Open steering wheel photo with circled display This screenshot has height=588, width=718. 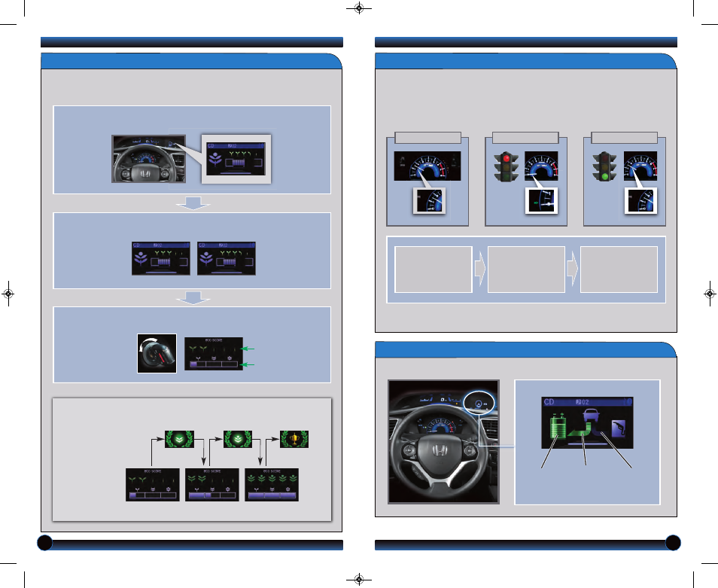pyautogui.click(x=444, y=442)
